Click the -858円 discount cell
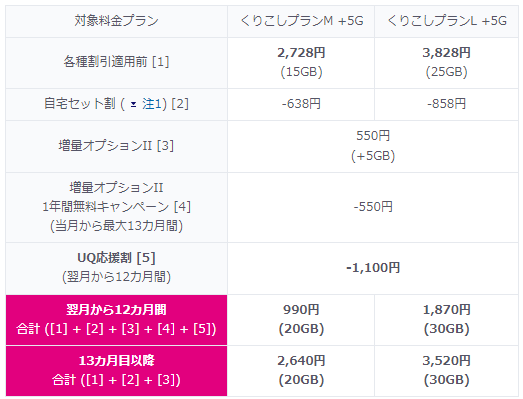The image size is (523, 399). click(x=446, y=104)
